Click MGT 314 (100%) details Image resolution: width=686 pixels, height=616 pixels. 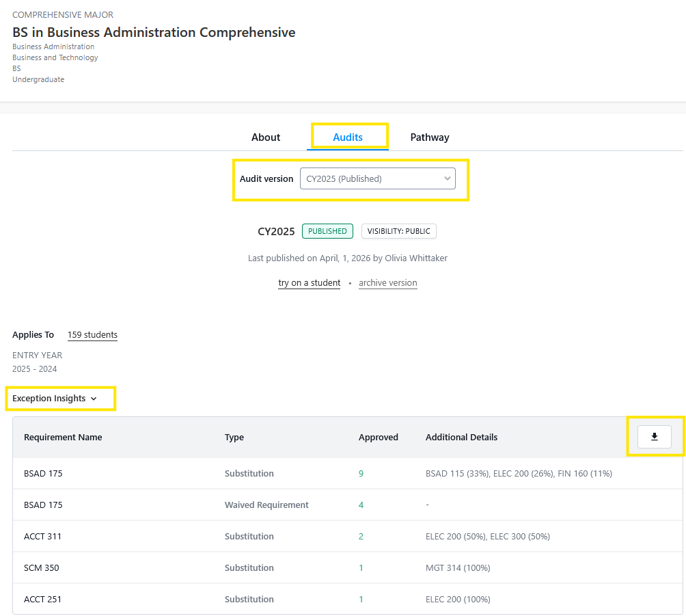(x=458, y=568)
